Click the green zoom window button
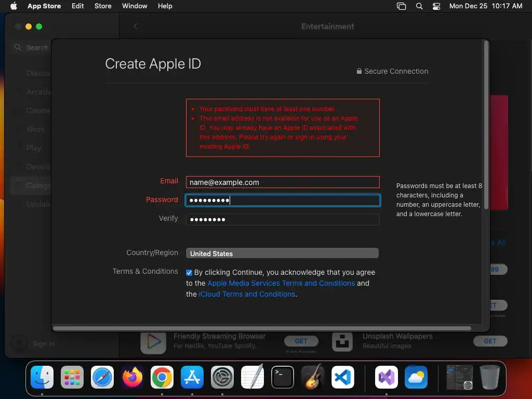Image resolution: width=532 pixels, height=399 pixels. (39, 26)
